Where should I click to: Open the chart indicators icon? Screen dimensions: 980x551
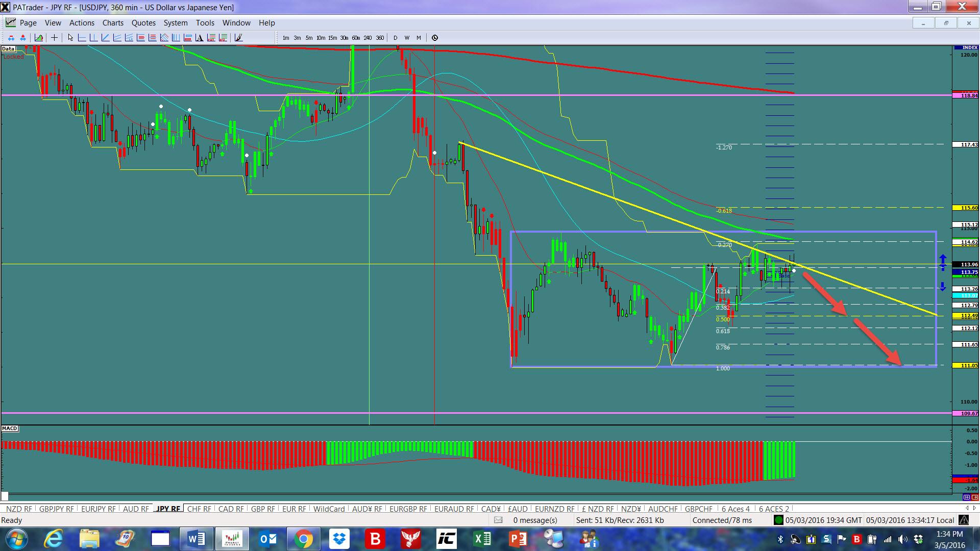pyautogui.click(x=39, y=38)
